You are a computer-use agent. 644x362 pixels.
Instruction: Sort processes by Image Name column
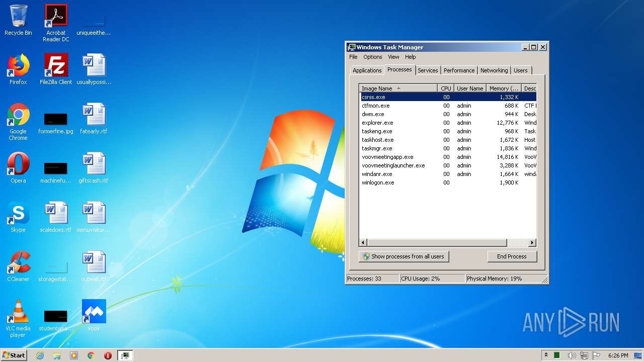click(398, 88)
